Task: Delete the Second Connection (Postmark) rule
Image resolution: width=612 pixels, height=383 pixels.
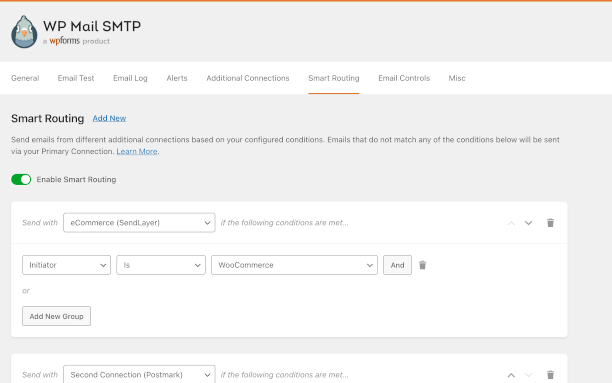Action: click(x=550, y=375)
